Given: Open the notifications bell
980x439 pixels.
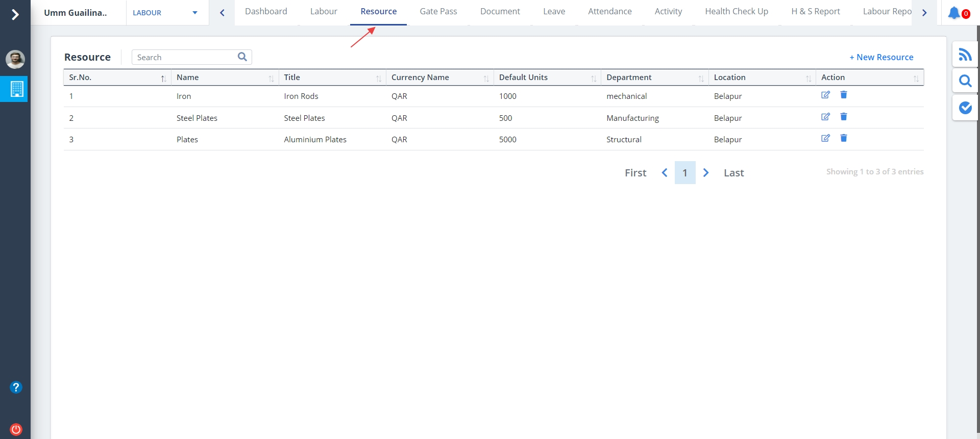Looking at the screenshot, I should 953,13.
